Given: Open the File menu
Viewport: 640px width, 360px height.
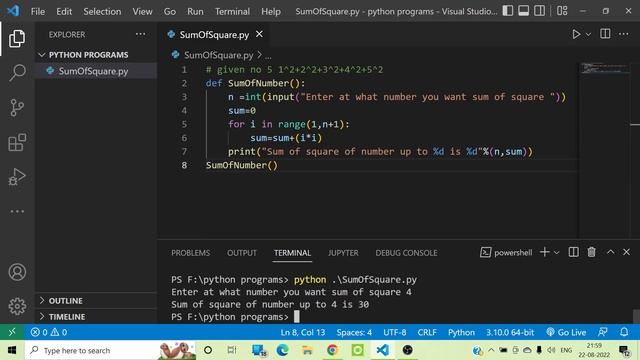Looking at the screenshot, I should tap(38, 11).
